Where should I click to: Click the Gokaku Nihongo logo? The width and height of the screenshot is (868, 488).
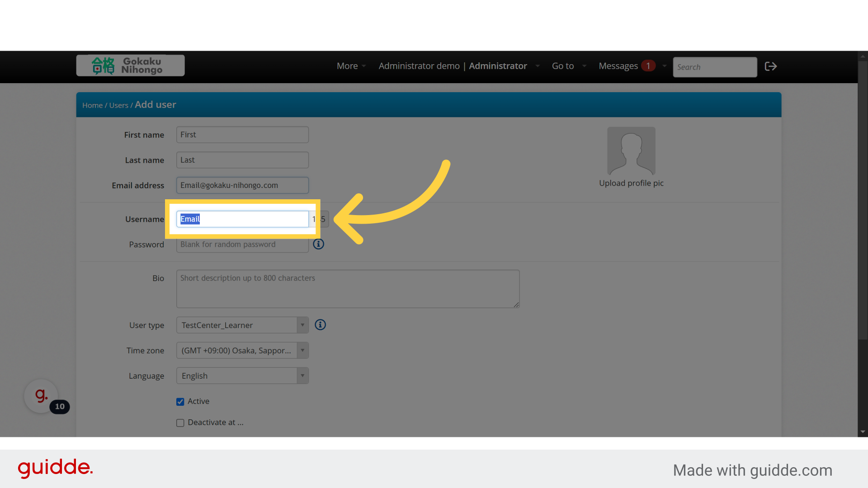click(130, 66)
